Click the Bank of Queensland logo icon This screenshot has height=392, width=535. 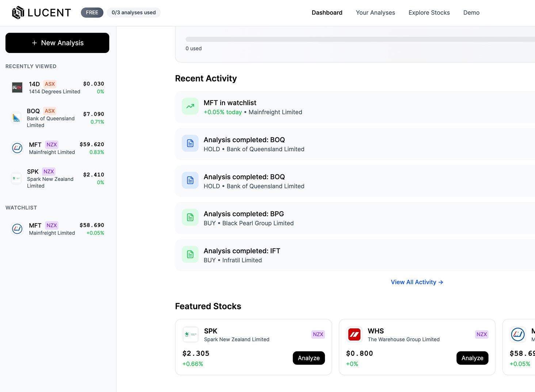click(16, 118)
